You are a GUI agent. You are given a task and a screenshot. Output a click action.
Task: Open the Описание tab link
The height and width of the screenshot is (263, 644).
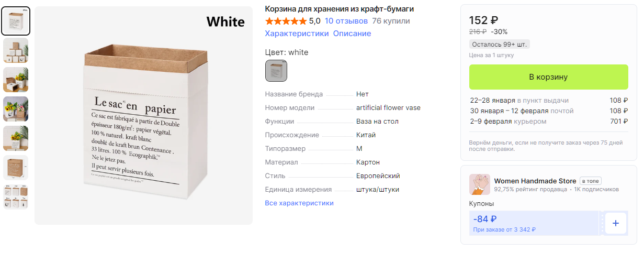coord(352,34)
